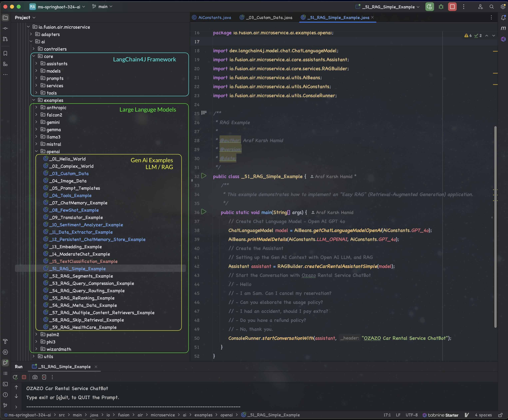Open the Bookmarks tool window icon

5,53
